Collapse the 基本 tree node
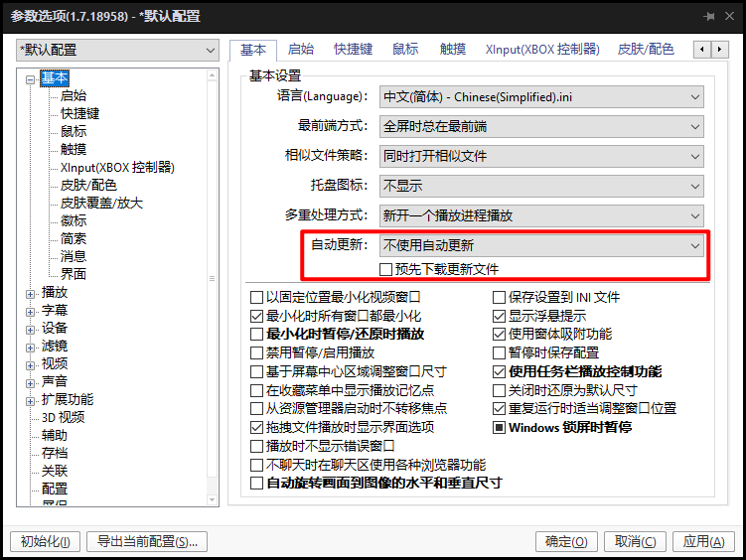Screen dimensions: 746x560 pos(31,79)
